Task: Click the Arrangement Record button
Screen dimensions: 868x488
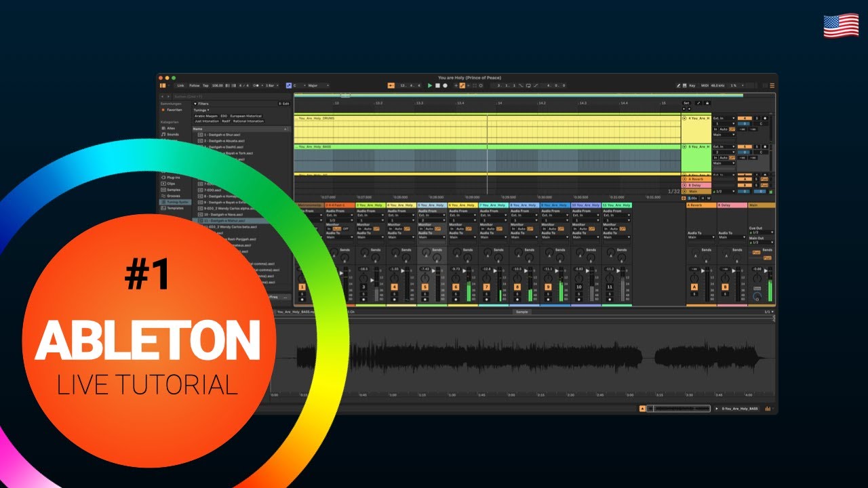Action: point(445,85)
